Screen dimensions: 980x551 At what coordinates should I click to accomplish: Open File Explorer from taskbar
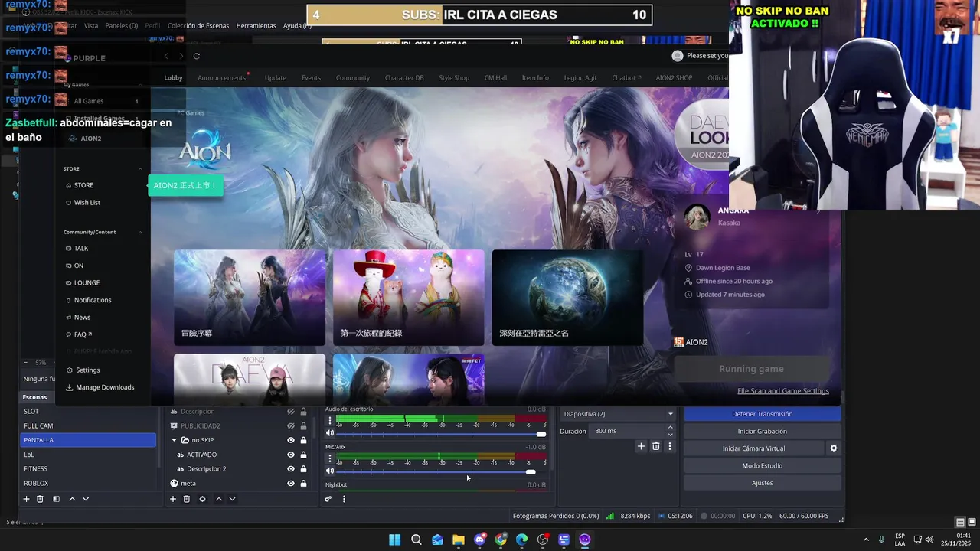point(459,540)
